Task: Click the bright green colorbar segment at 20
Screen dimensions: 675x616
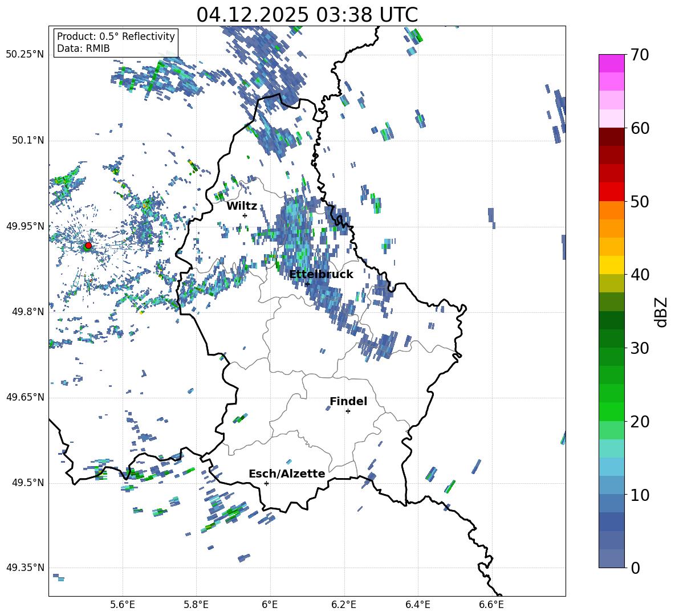Action: click(611, 411)
